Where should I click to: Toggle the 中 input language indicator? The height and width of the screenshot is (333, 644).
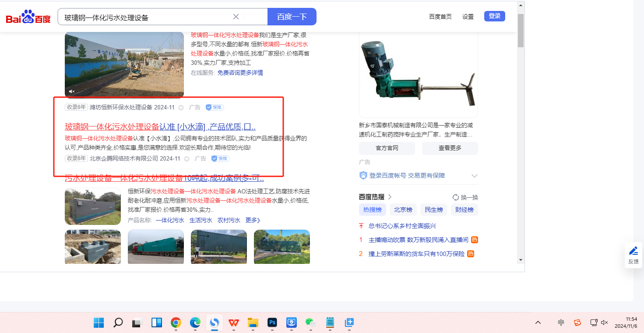pos(561,322)
